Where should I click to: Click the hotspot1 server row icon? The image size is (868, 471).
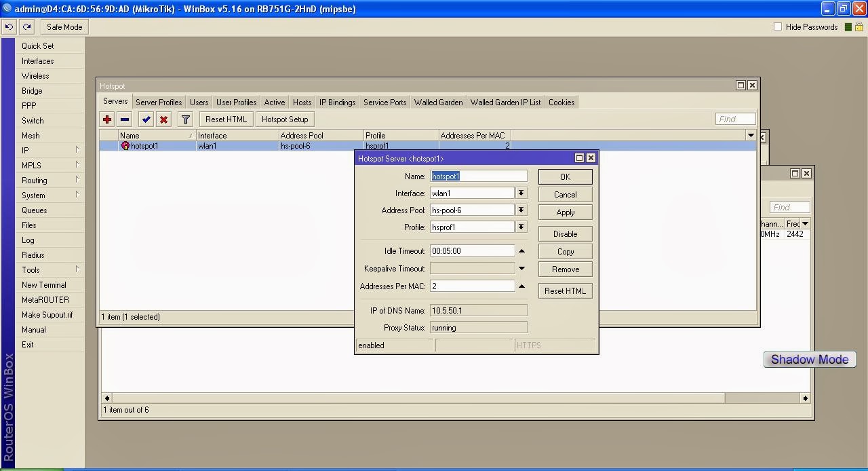[x=125, y=146]
